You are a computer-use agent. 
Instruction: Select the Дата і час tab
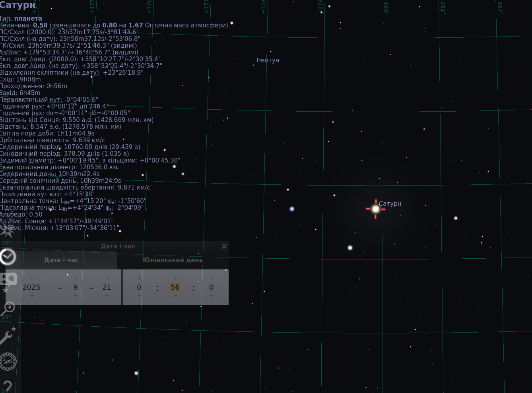click(61, 260)
